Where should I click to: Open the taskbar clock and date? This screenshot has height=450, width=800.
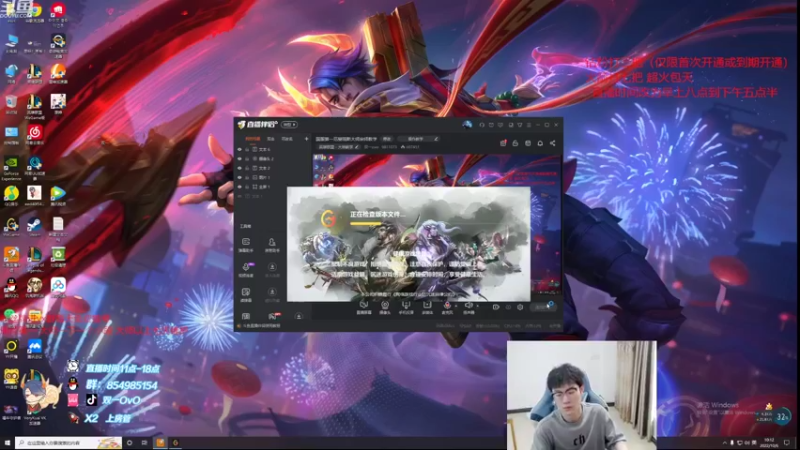(x=769, y=443)
